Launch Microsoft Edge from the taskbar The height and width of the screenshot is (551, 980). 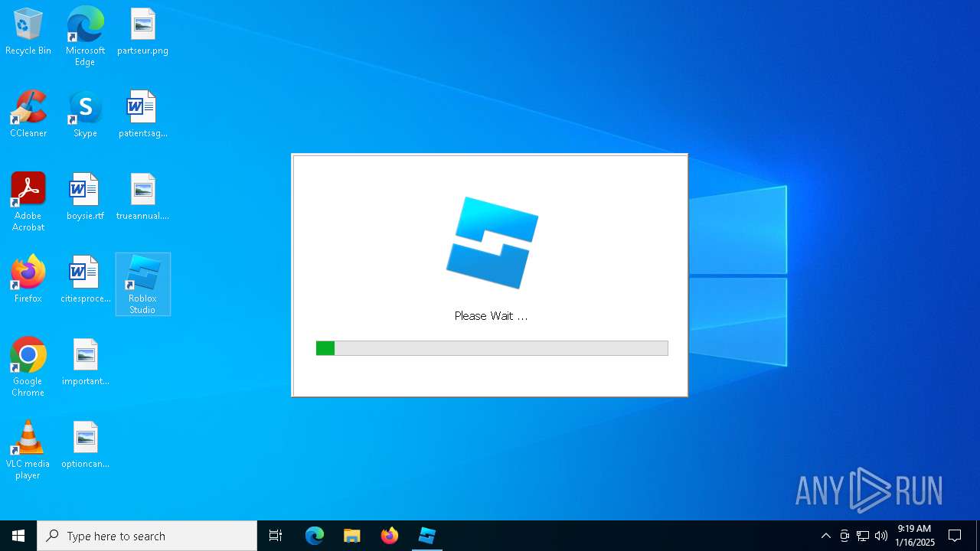315,536
